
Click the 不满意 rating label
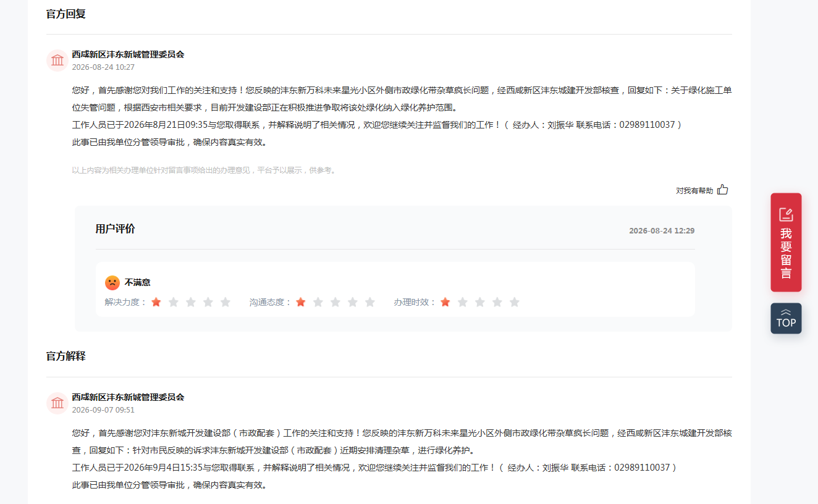(138, 282)
